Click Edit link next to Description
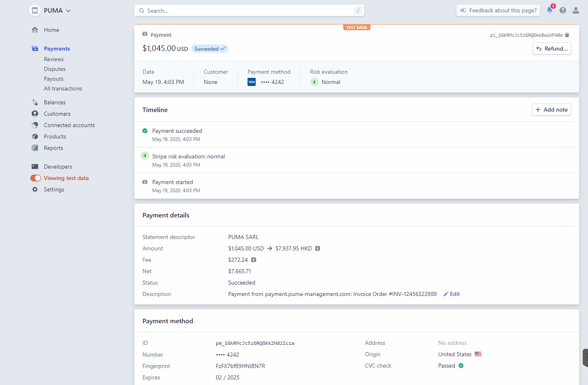The width and height of the screenshot is (588, 385). pos(451,294)
